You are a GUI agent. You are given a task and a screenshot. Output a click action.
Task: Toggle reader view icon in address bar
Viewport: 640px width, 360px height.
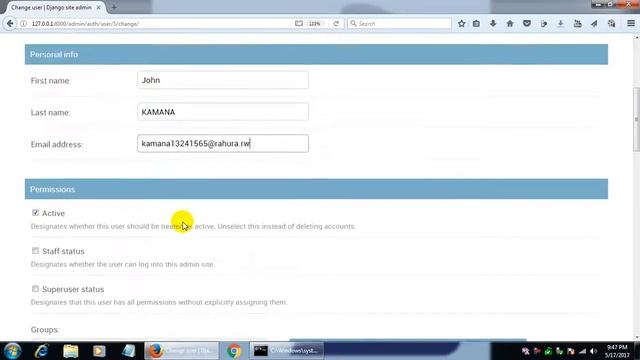tap(299, 24)
